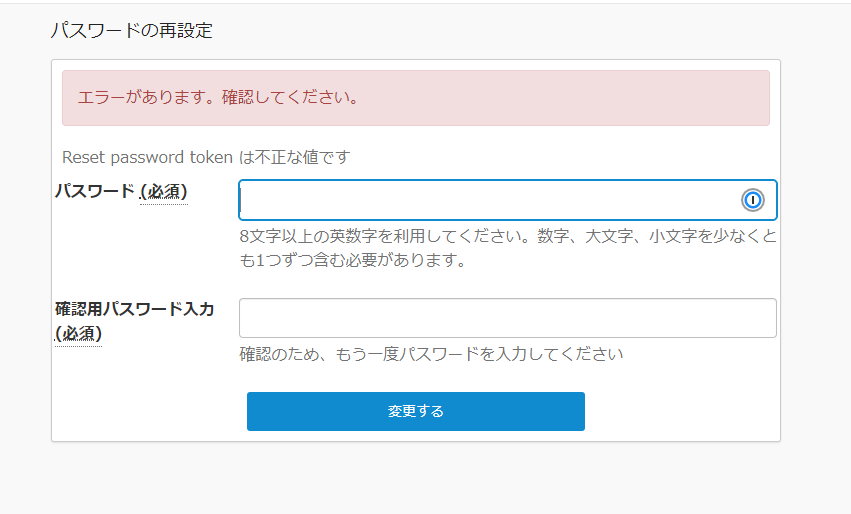Click the 1Password icon in password field
851x514 pixels.
coord(753,200)
